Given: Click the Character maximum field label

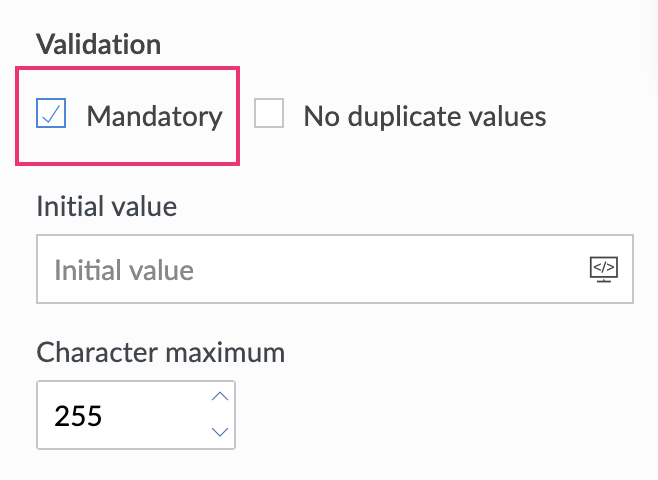Looking at the screenshot, I should click(160, 352).
